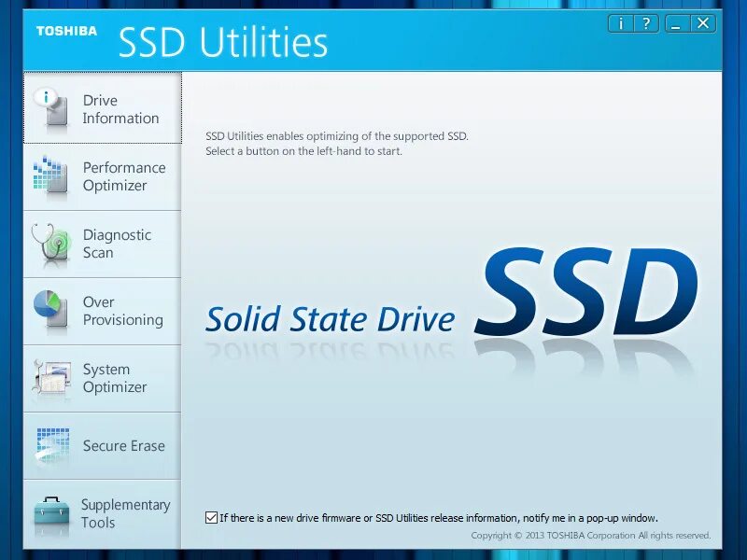Open the help question mark button
The image size is (747, 560).
[646, 23]
